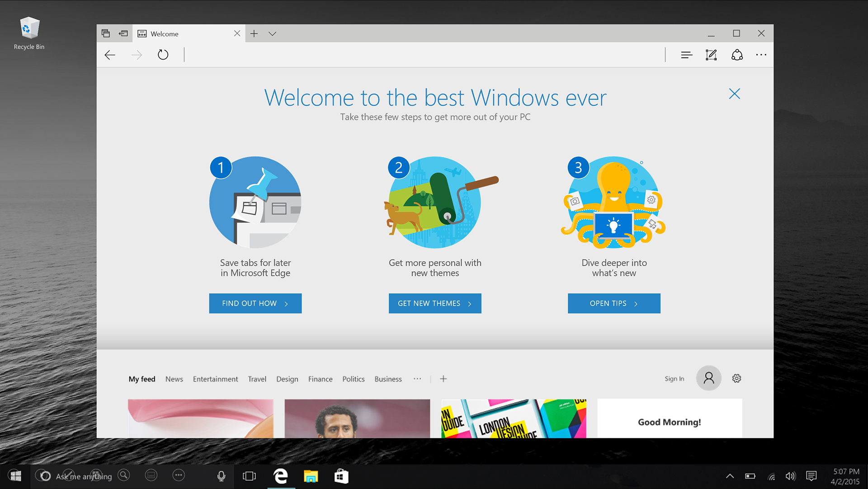Switch to the Entertainment feed
This screenshot has height=489, width=868.
(215, 379)
